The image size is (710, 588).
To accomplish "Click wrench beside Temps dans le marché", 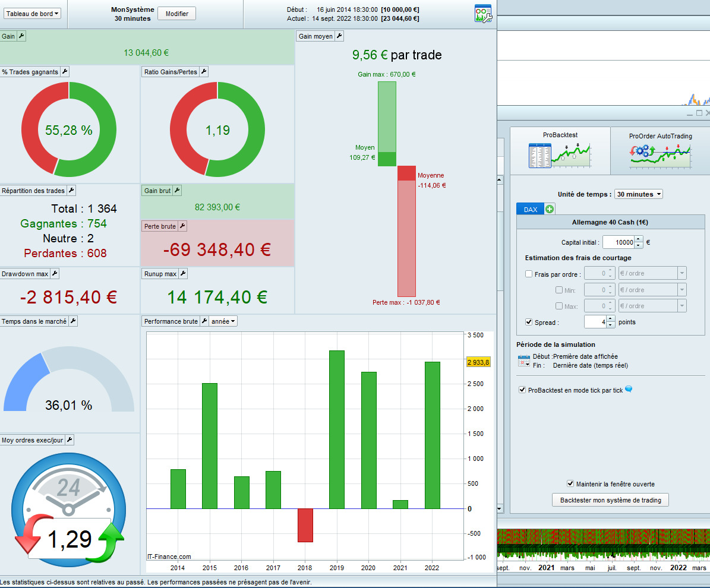I will pyautogui.click(x=73, y=321).
